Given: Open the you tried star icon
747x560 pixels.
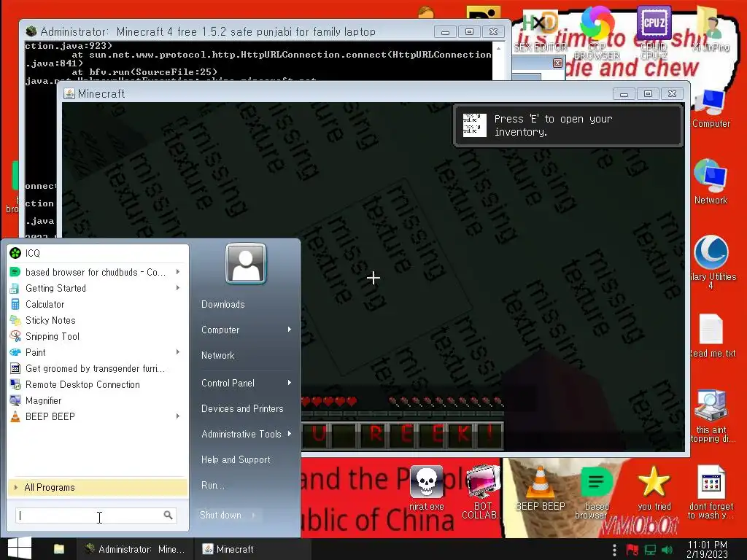Looking at the screenshot, I should [x=654, y=488].
